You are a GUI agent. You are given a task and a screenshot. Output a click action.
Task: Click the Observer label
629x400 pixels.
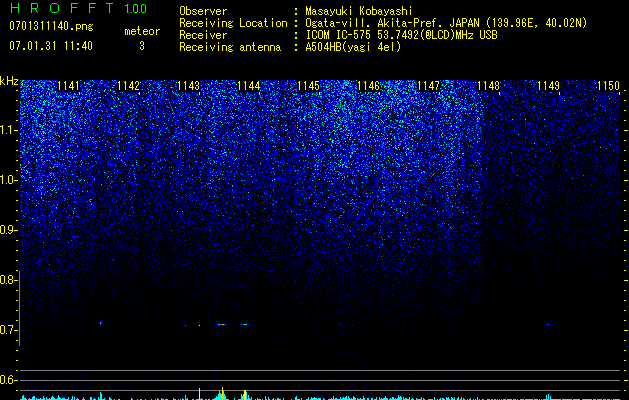[203, 11]
